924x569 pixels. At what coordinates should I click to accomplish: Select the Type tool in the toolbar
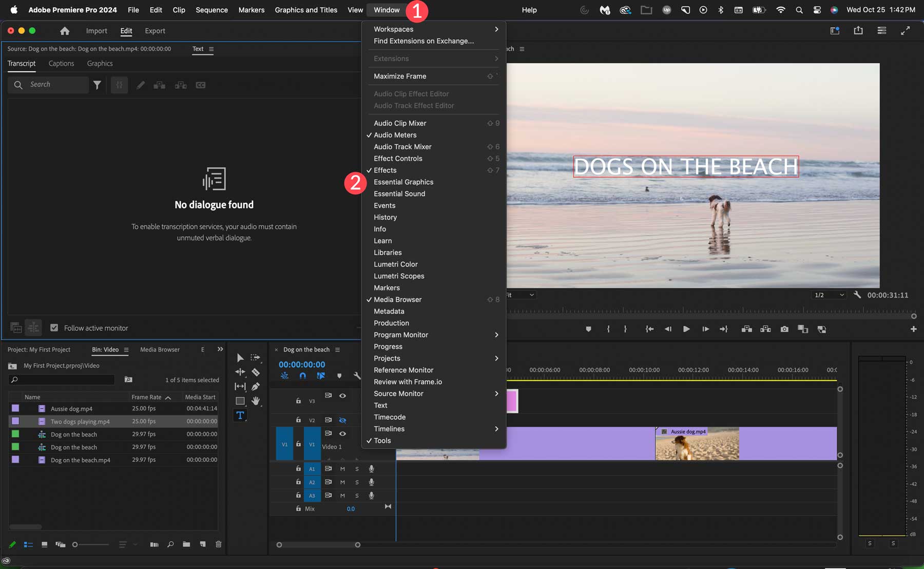[240, 415]
